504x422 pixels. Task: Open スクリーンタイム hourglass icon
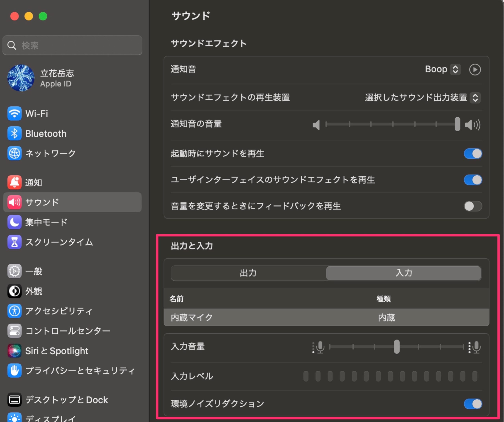14,242
